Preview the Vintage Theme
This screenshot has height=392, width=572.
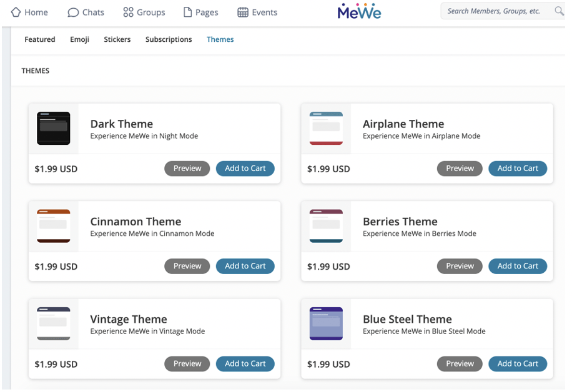click(187, 364)
